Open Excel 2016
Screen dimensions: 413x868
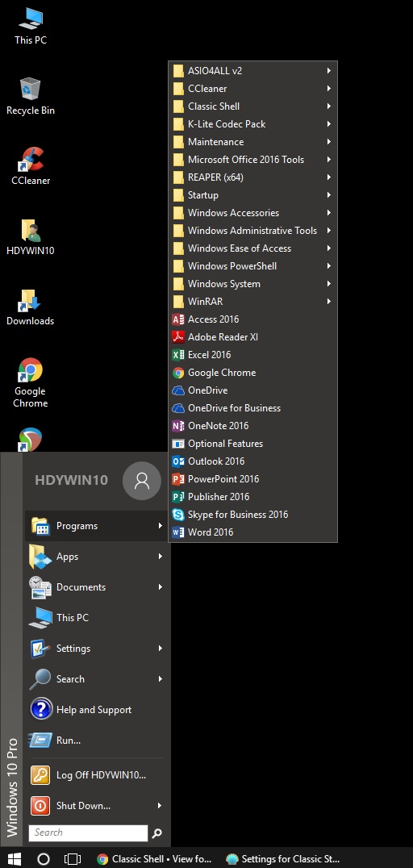tap(253, 355)
